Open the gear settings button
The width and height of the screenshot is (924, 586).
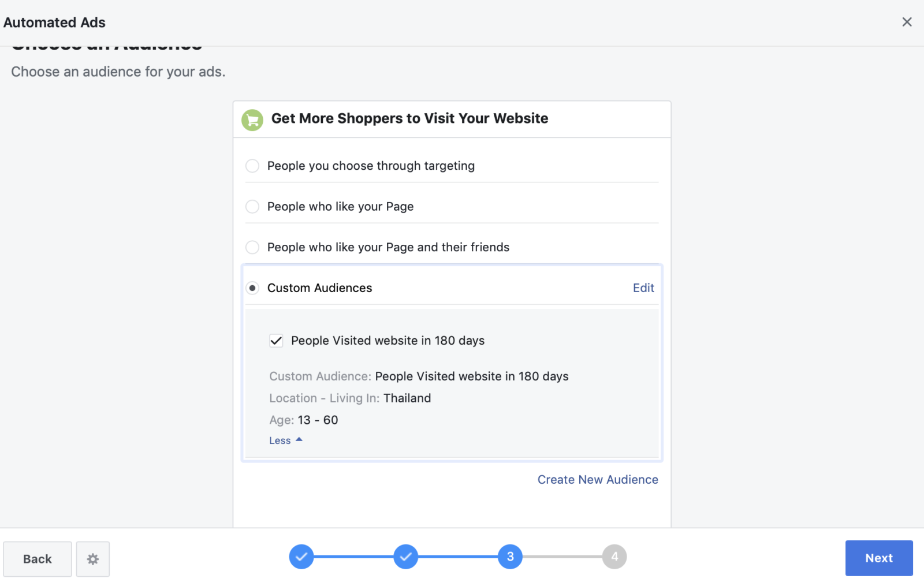click(x=93, y=559)
